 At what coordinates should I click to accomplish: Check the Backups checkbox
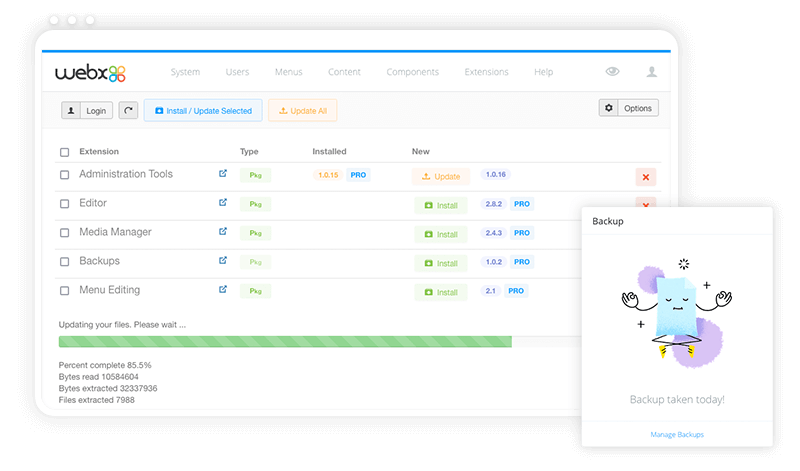pyautogui.click(x=64, y=262)
